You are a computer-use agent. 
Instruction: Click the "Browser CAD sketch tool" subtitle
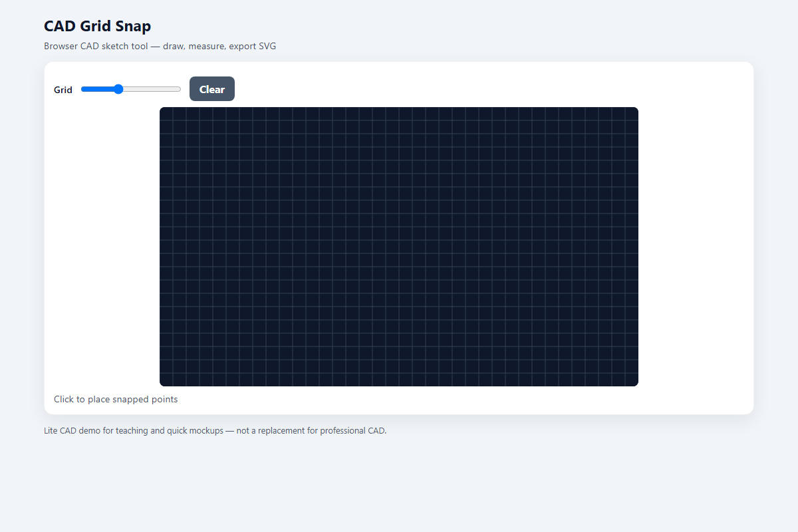(160, 47)
